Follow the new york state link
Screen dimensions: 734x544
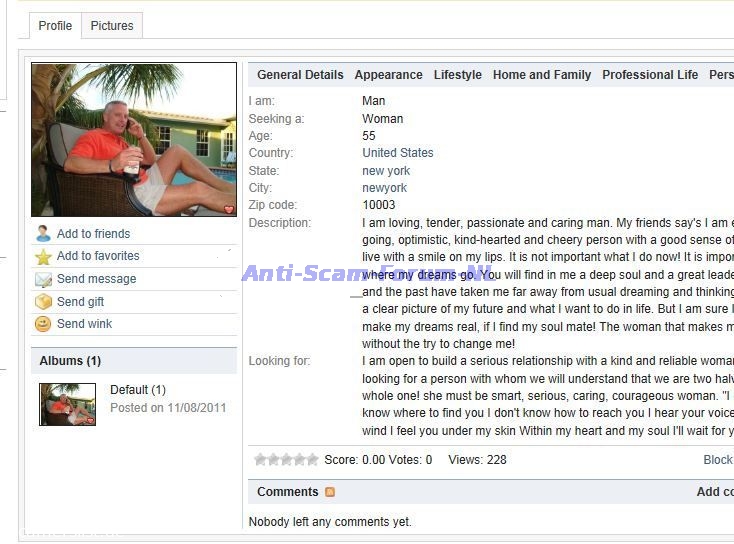(386, 171)
